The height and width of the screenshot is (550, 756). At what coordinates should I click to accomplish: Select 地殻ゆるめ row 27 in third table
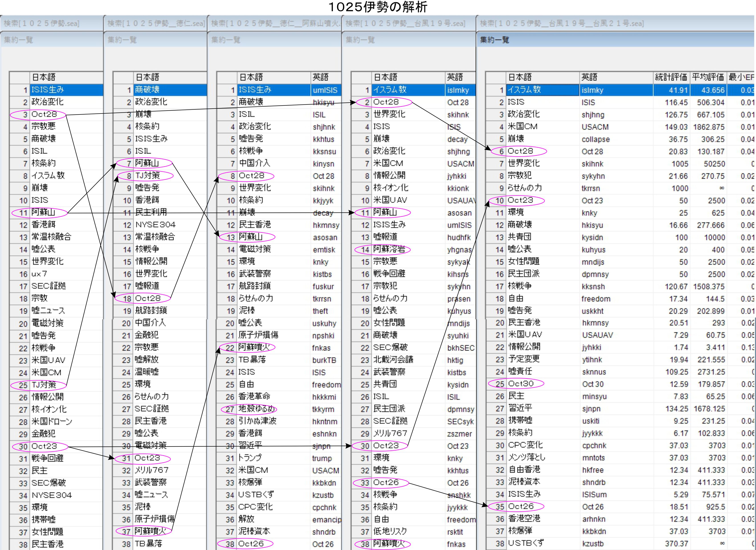256,409
